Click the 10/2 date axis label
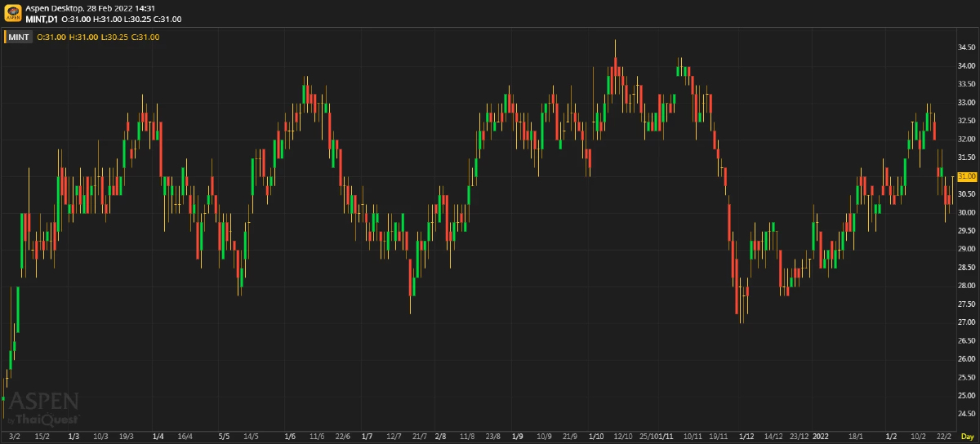The width and height of the screenshot is (980, 444). (x=919, y=437)
